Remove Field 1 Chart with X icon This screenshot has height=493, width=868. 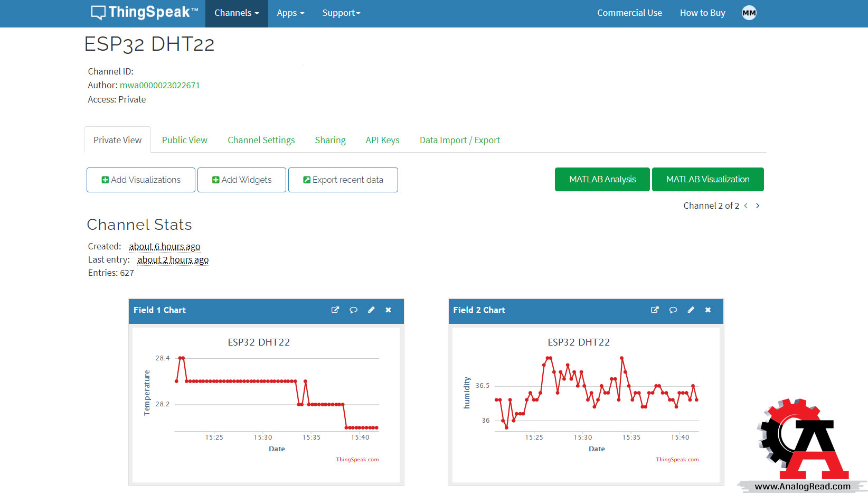tap(388, 310)
